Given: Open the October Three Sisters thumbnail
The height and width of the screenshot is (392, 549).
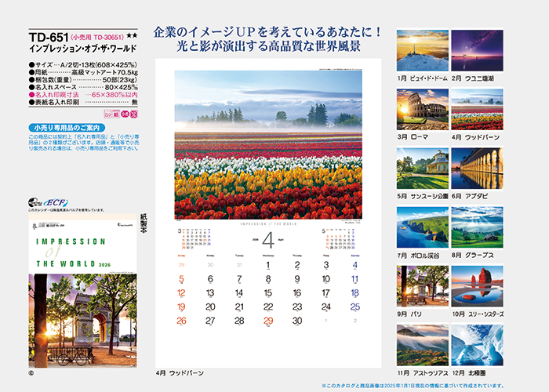Looking at the screenshot, I should [x=477, y=285].
